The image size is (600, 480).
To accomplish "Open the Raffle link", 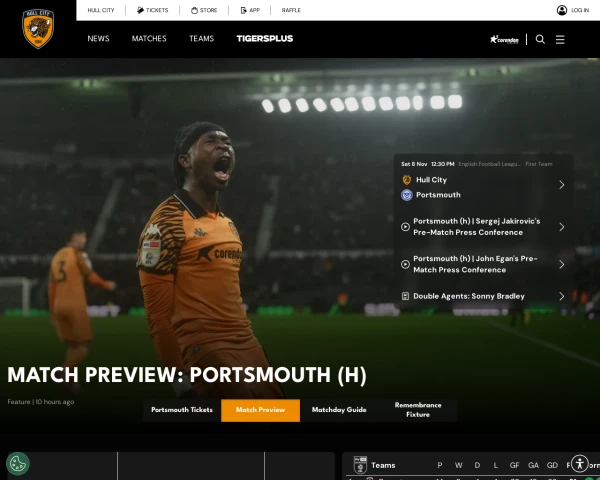I will coord(291,10).
